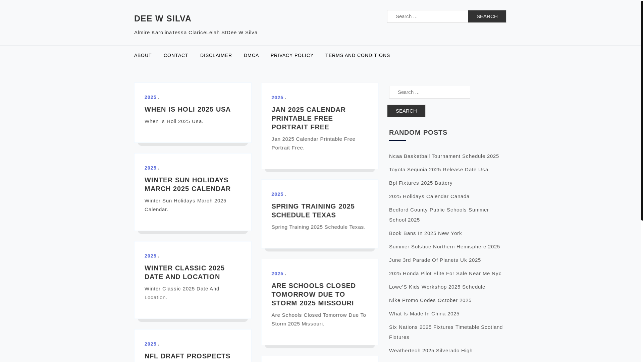644x362 pixels.
Task: Open 'Lowe'S Kids Workshop 2025 Schedule' link
Action: (x=437, y=287)
